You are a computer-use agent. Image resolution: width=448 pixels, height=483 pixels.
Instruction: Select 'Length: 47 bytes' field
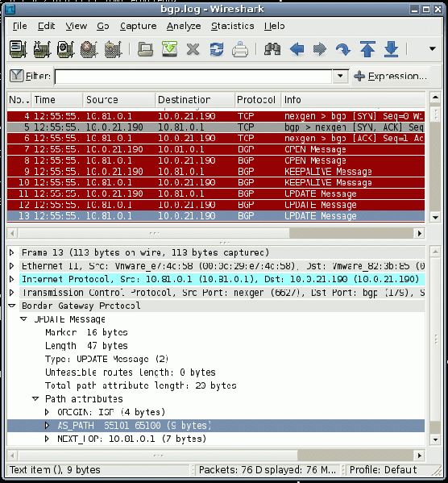(x=86, y=346)
